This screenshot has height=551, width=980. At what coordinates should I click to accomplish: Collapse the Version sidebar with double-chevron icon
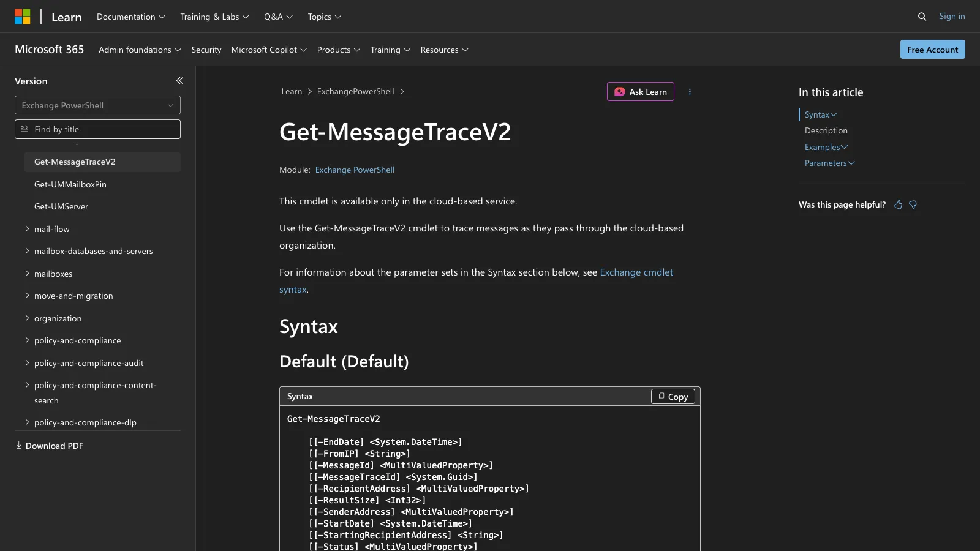[179, 81]
